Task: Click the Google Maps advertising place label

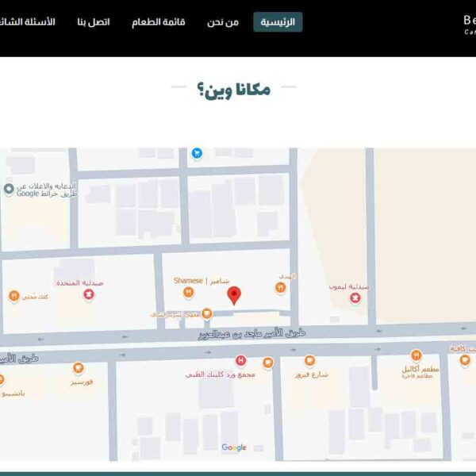Action: click(x=46, y=190)
